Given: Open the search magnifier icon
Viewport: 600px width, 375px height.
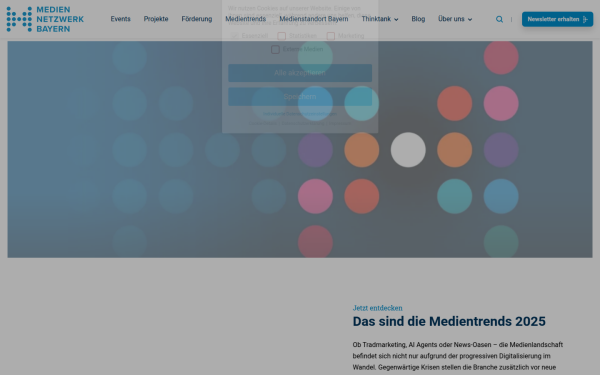Looking at the screenshot, I should pyautogui.click(x=499, y=19).
